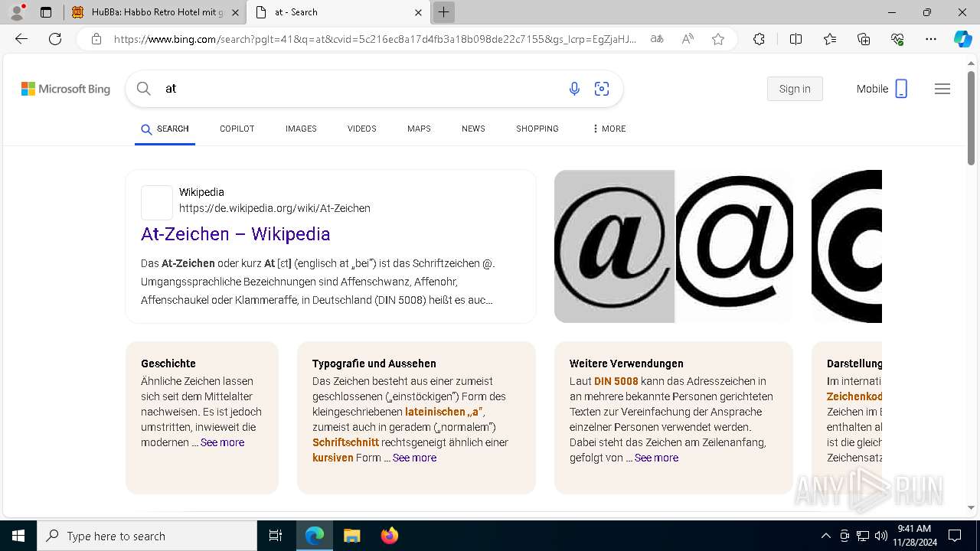Open the Extensions puzzle icon
980x551 pixels.
(759, 39)
